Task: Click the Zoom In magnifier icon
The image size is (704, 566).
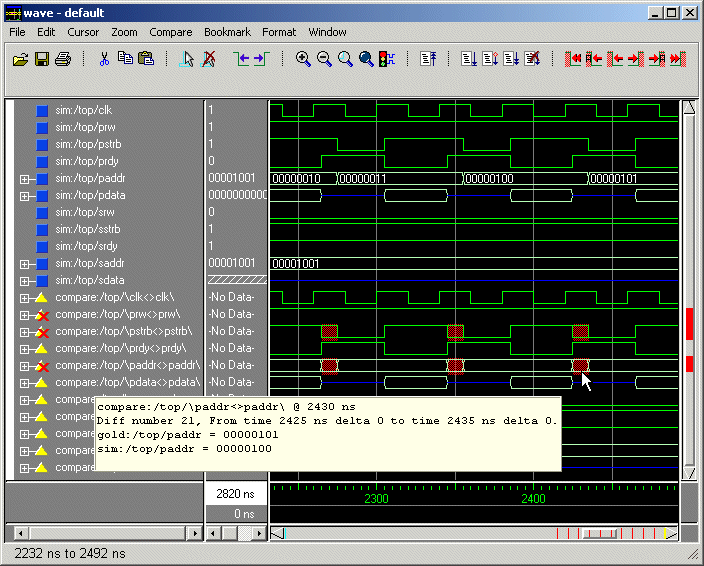Action: (x=303, y=59)
